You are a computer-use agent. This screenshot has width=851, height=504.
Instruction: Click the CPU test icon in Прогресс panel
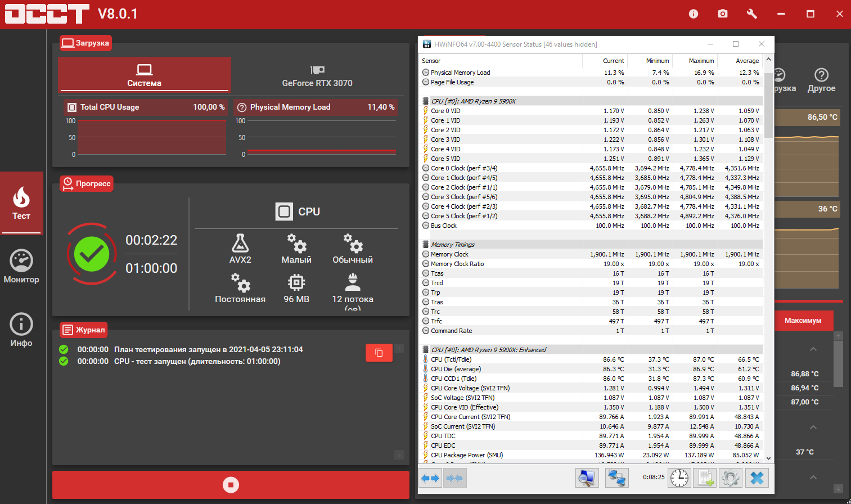tap(284, 211)
